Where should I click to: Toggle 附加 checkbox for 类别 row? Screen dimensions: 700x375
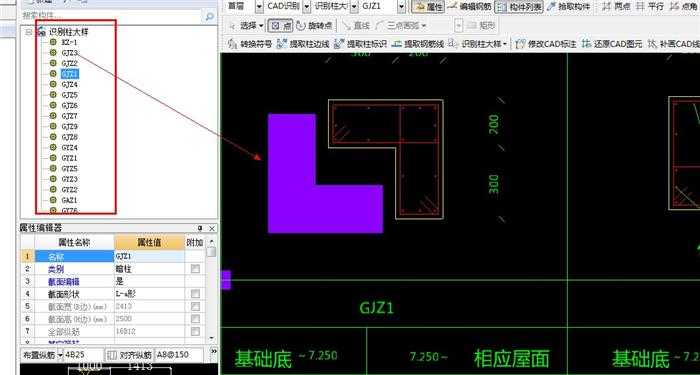[195, 269]
